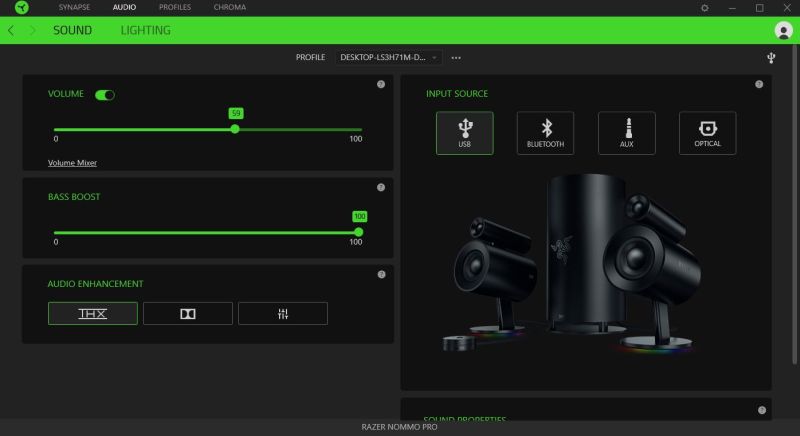Click the Input Source heading
This screenshot has height=436, width=800.
coord(457,94)
